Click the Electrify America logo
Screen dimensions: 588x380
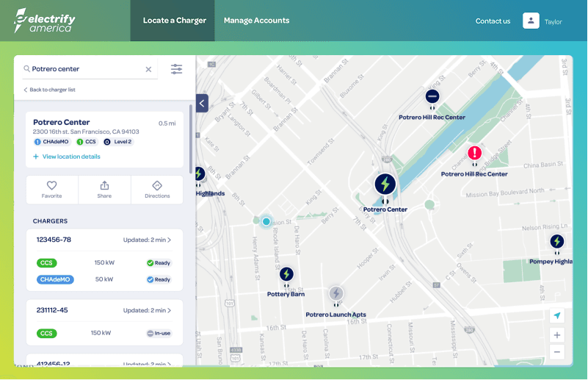click(x=44, y=21)
